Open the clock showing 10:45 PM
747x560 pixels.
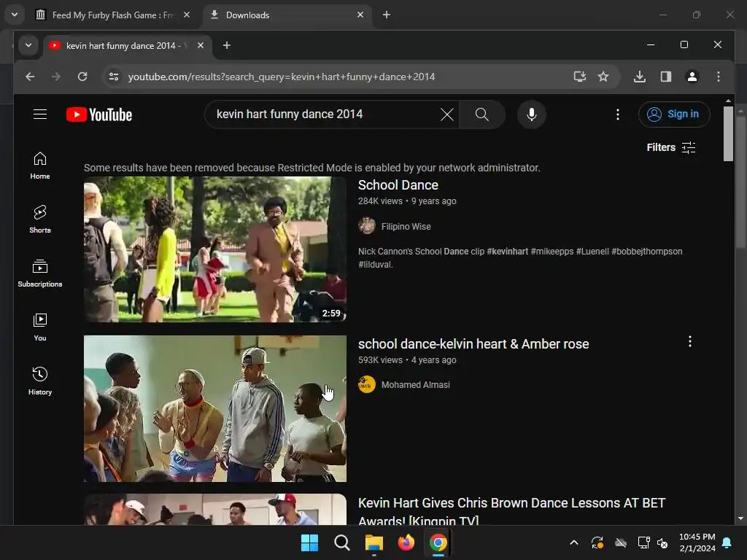[697, 542]
